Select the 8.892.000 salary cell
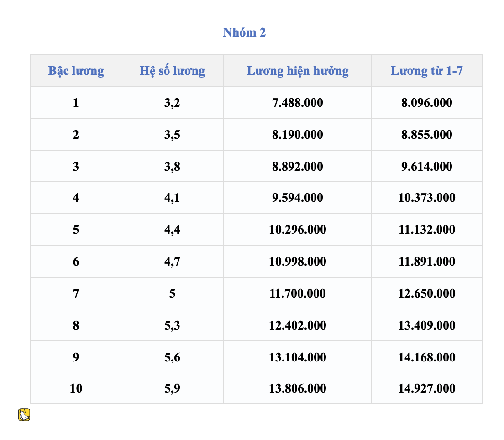The width and height of the screenshot is (504, 440). pyautogui.click(x=297, y=167)
